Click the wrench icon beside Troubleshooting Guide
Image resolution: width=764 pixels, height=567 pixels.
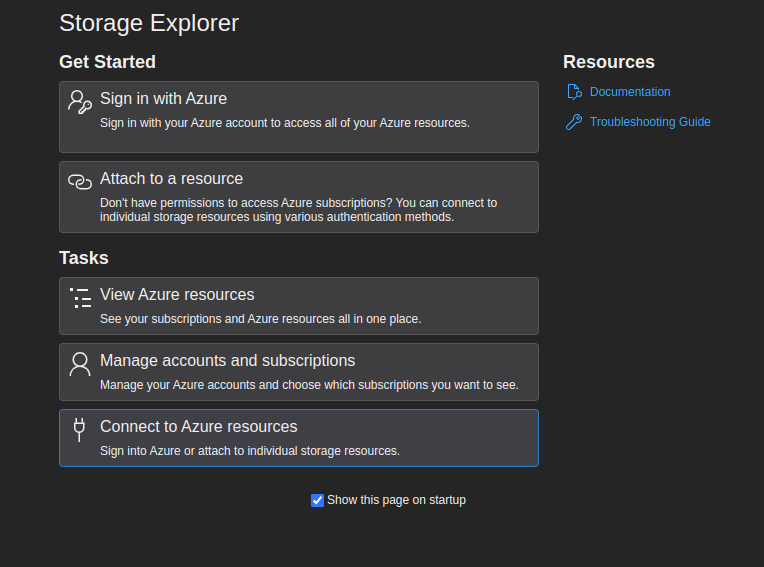[574, 122]
